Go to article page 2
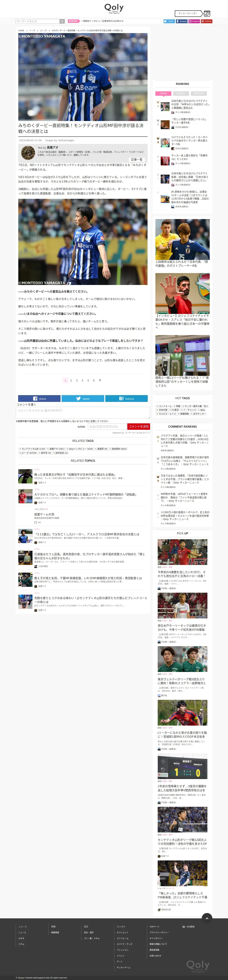Viewport: 228px width, 980px height. click(x=71, y=380)
